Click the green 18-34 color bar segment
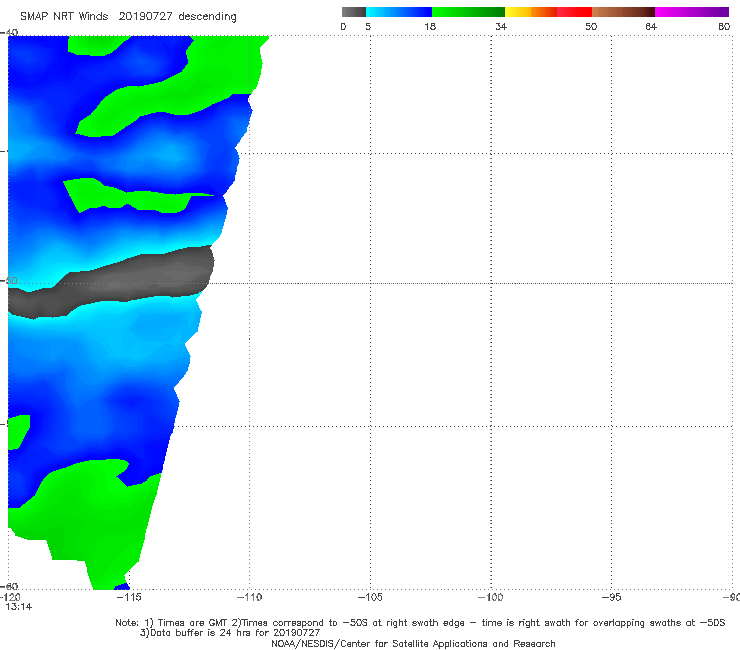 pyautogui.click(x=468, y=12)
